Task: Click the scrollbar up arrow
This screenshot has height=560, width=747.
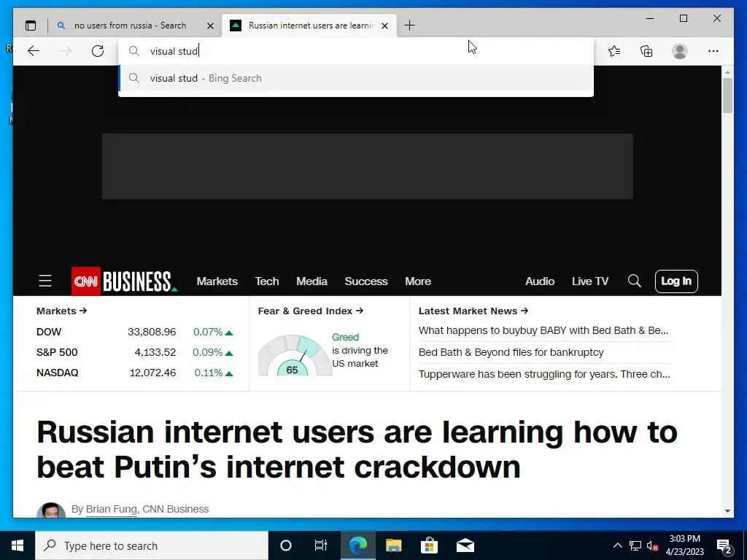Action: [x=727, y=72]
